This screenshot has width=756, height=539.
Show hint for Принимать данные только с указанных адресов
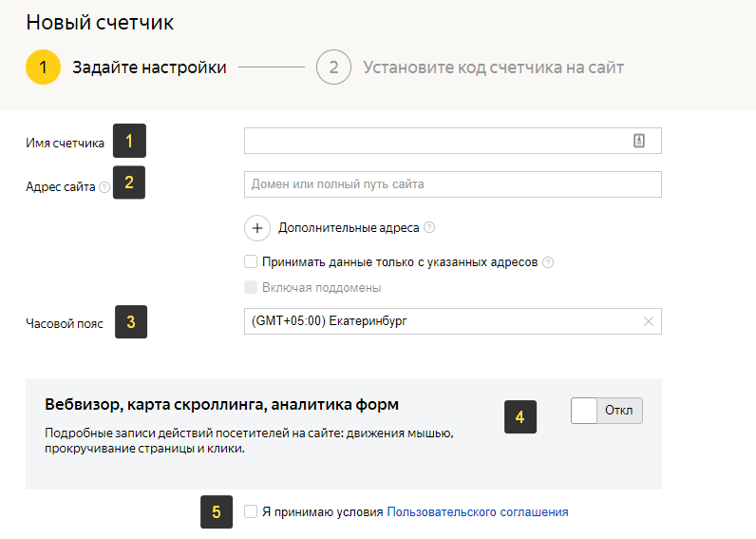click(x=548, y=262)
